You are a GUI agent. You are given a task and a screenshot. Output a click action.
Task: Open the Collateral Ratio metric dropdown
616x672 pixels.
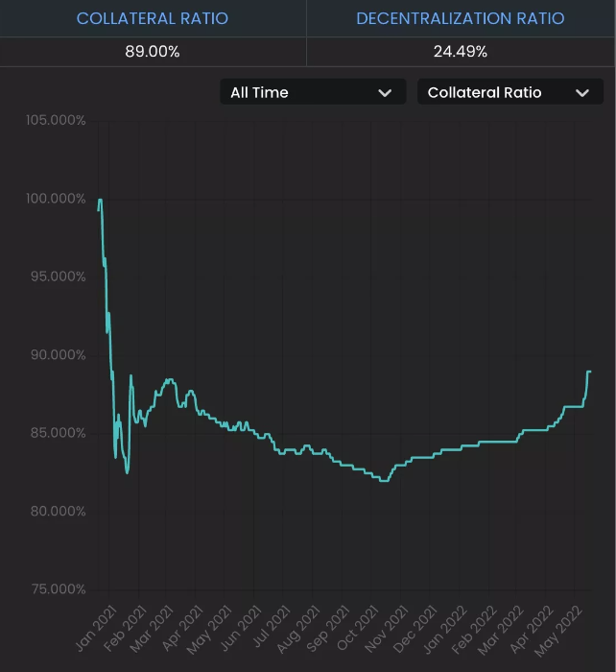point(510,92)
